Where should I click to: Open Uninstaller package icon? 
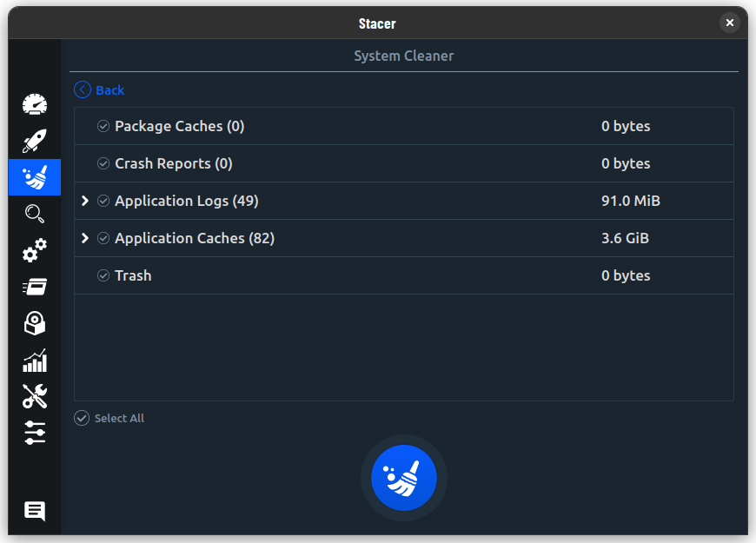point(35,323)
